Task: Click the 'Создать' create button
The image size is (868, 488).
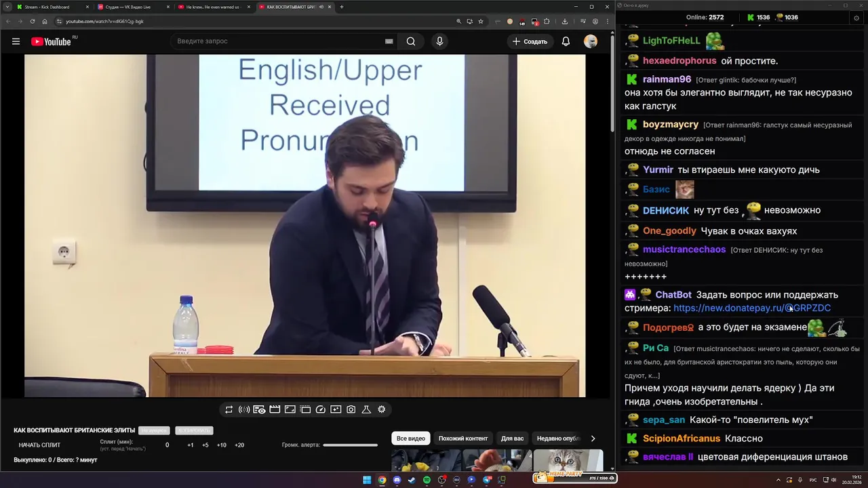Action: pos(530,41)
